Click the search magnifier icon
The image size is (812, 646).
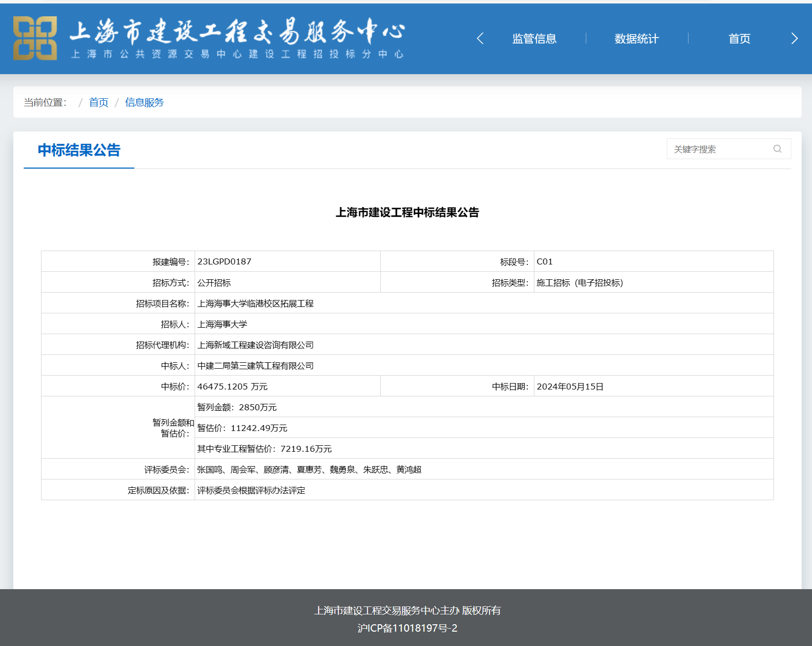click(777, 149)
